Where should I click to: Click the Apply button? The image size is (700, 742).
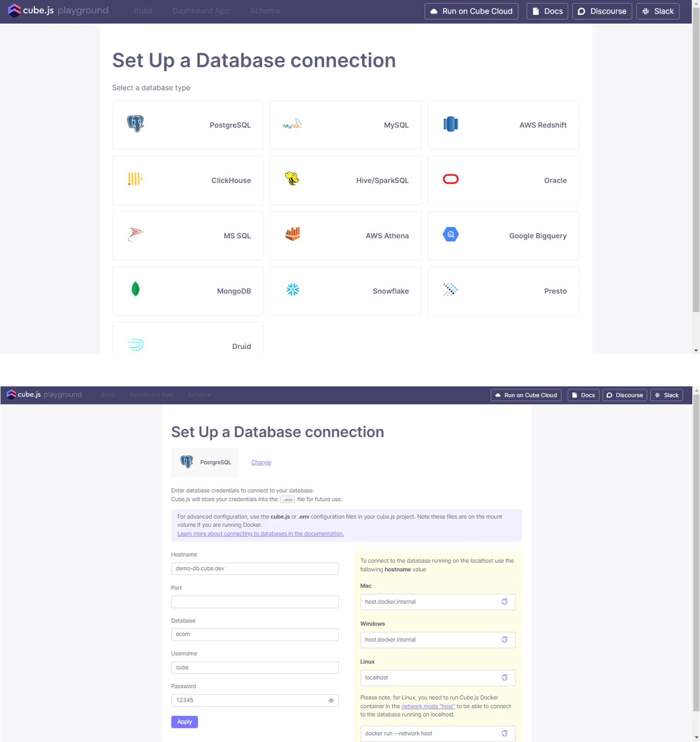[185, 722]
